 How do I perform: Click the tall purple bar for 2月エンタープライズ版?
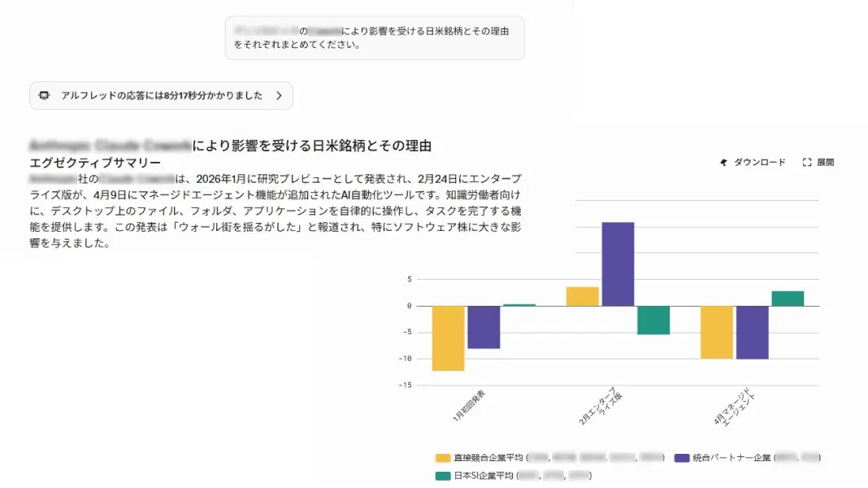click(x=618, y=264)
